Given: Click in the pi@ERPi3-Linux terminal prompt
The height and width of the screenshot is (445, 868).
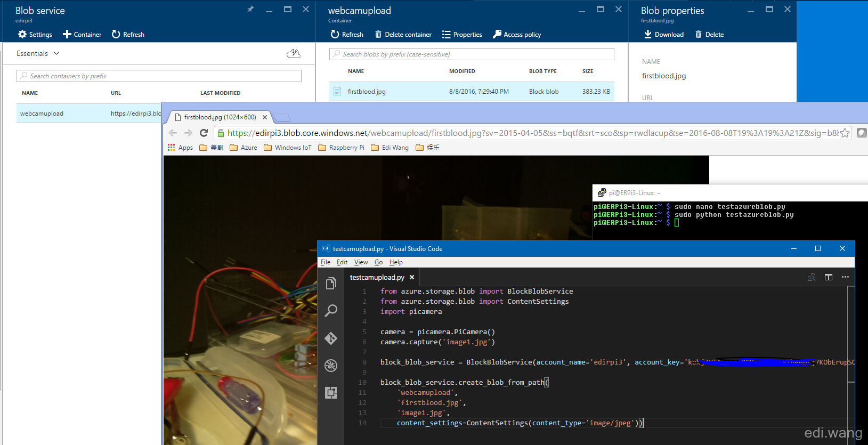Looking at the screenshot, I should pos(677,223).
